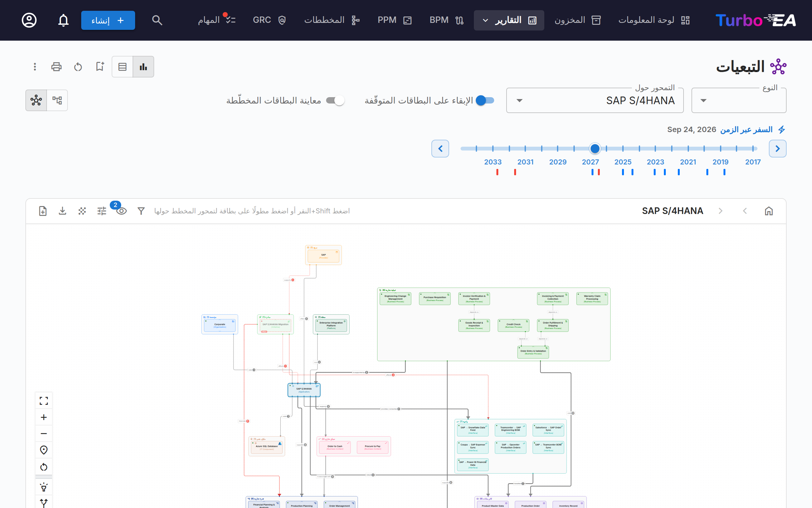Open the center-around SAP S/4HANA dropdown
812x508 pixels.
(595, 100)
